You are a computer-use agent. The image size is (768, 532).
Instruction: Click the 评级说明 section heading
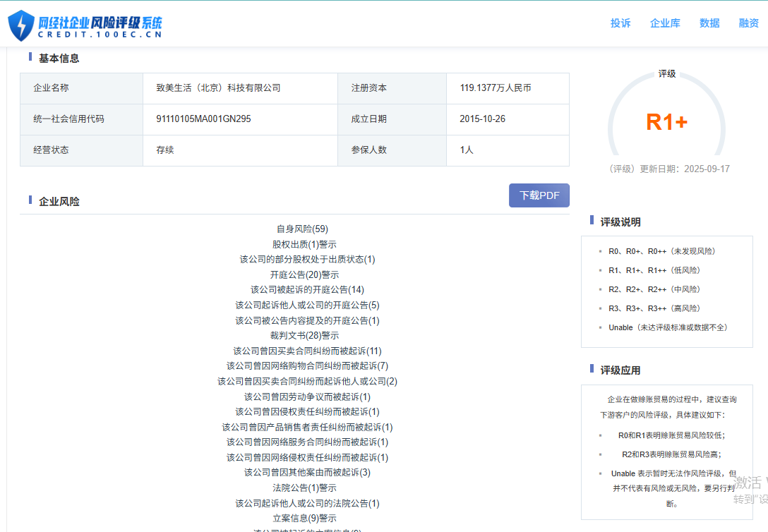620,222
